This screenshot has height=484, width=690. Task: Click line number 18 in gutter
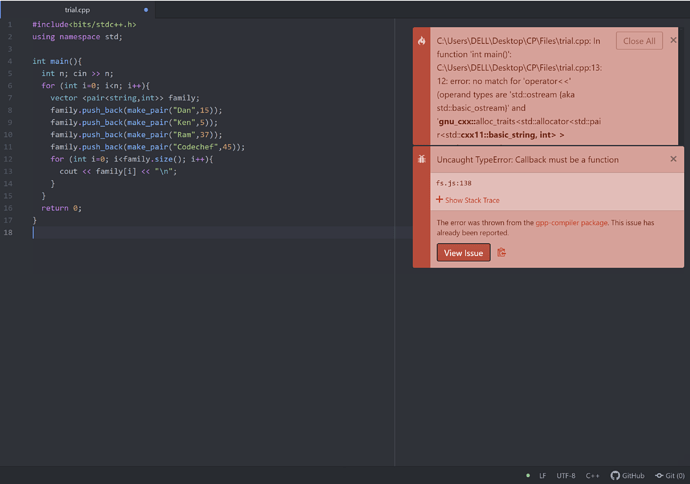pos(8,232)
